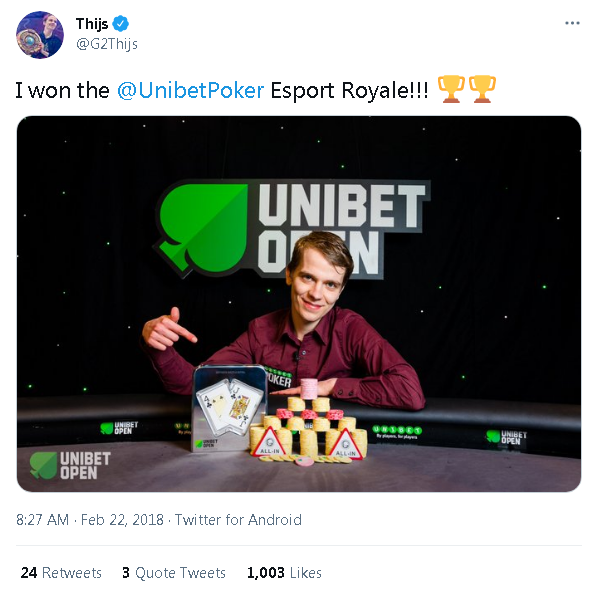
Task: Open the Unibet Open tweet photo
Action: 299,304
